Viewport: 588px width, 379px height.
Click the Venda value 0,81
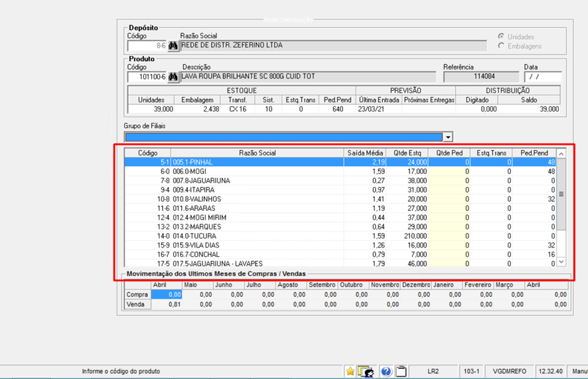175,305
